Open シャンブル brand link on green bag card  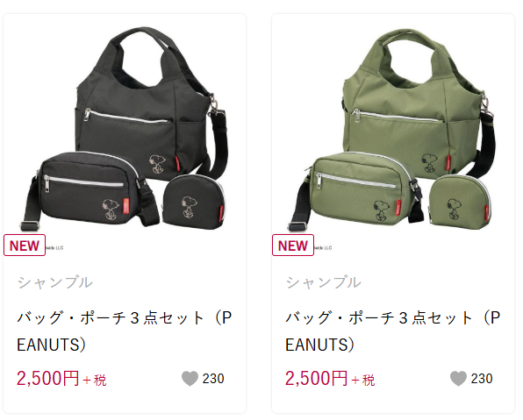coord(324,282)
